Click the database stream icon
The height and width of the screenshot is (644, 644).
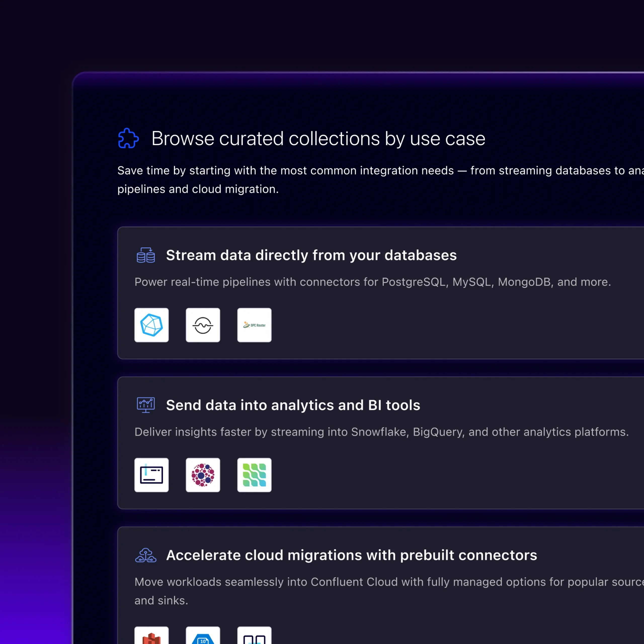click(x=146, y=255)
